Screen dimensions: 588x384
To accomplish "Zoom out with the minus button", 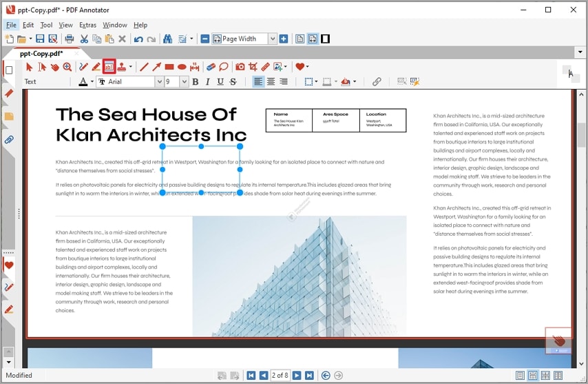I will point(204,39).
